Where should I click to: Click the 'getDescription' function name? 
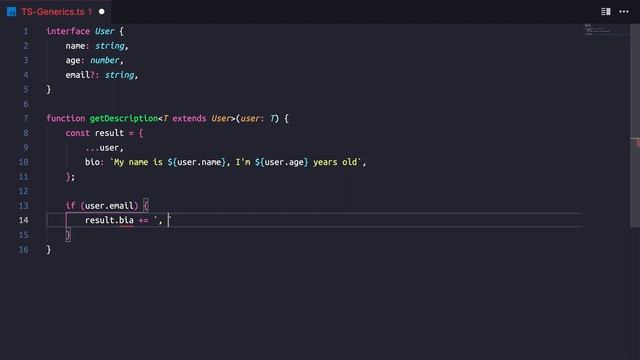(124, 118)
